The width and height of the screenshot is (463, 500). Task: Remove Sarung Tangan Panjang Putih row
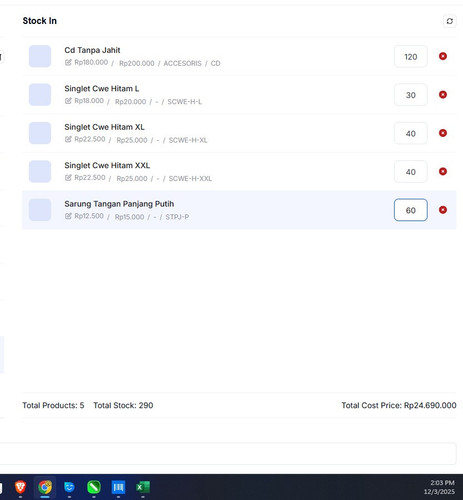click(x=443, y=210)
